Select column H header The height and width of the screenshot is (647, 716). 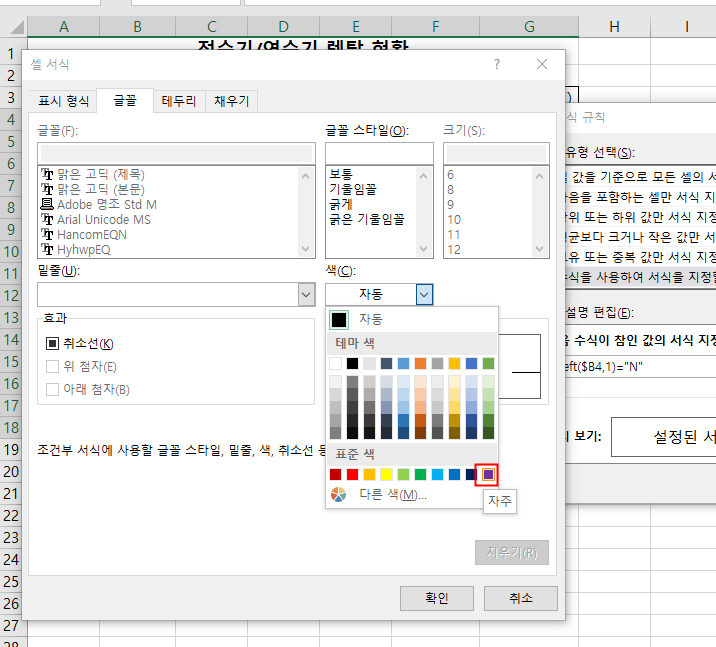tap(614, 26)
